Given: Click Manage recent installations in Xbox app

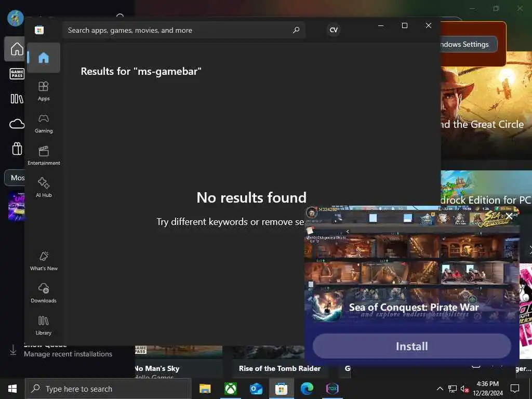Looking at the screenshot, I should (68, 354).
